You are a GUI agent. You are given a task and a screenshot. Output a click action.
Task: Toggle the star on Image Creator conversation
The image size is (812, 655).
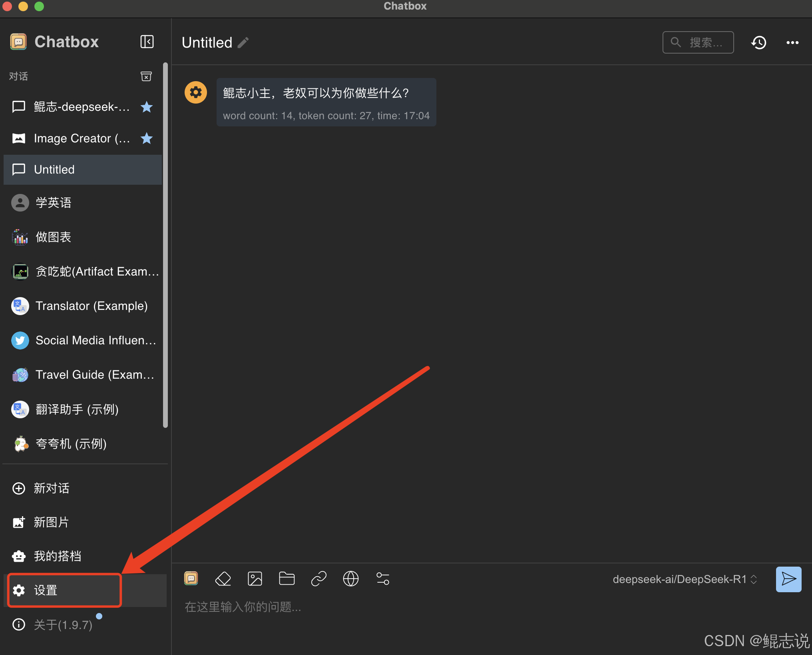[147, 138]
